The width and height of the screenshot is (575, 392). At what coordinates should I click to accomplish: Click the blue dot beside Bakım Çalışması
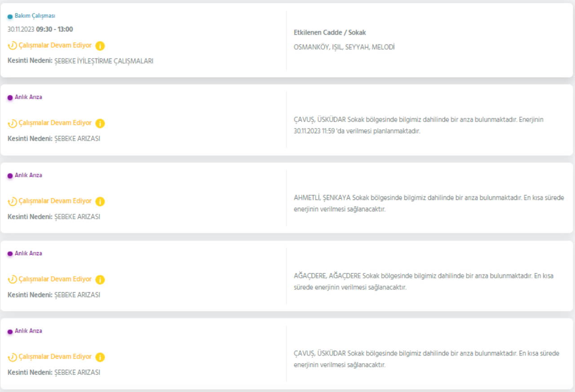pos(10,17)
